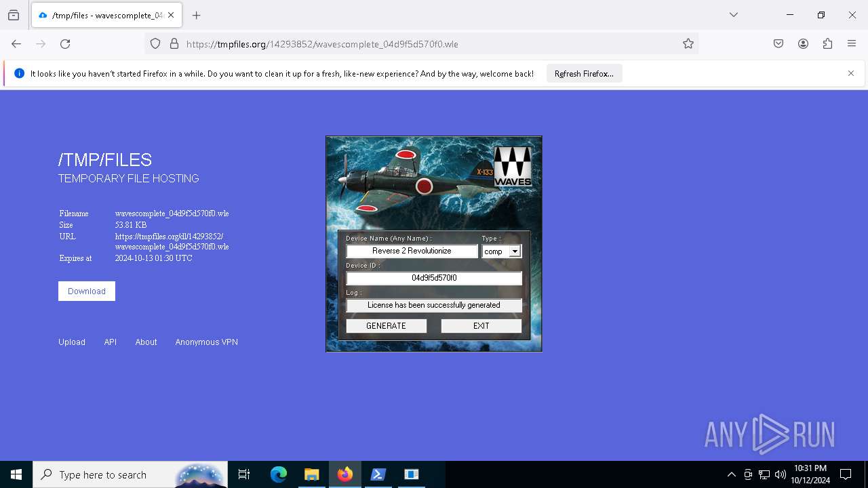Open Firefox application menu
Viewport: 868px width, 488px height.
[x=852, y=44]
